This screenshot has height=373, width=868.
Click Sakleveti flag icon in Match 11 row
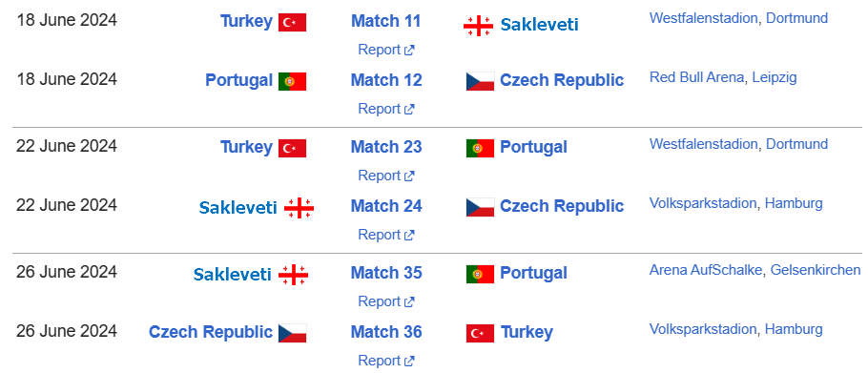pyautogui.click(x=478, y=26)
